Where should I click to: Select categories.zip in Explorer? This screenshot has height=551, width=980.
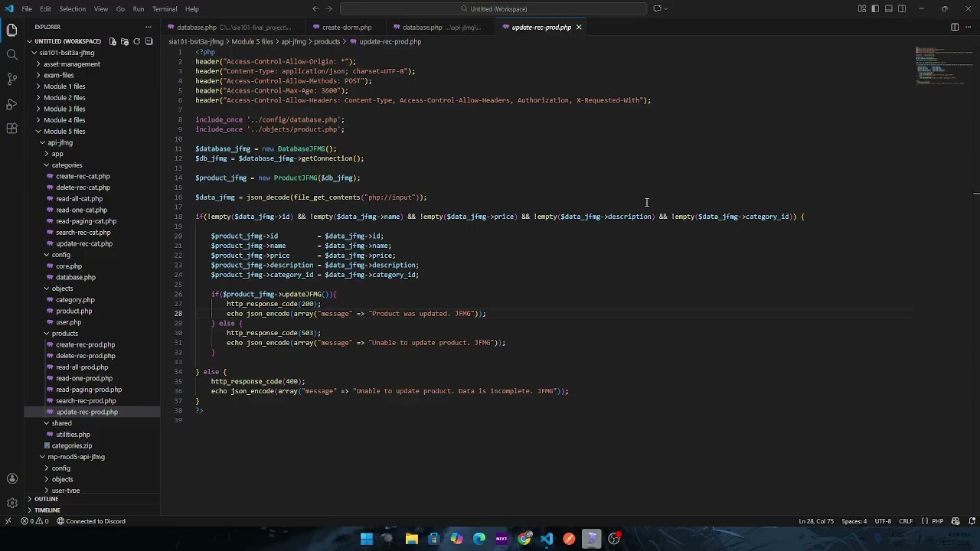[71, 445]
